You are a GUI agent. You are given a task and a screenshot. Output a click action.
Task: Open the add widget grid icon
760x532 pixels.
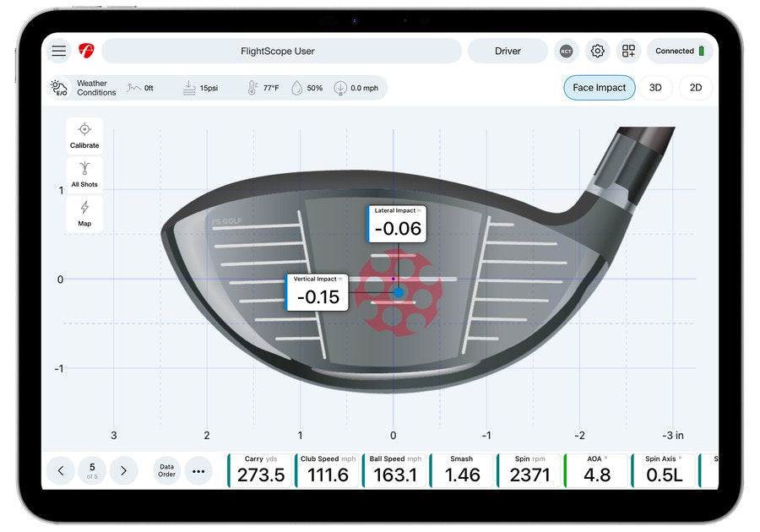[628, 51]
